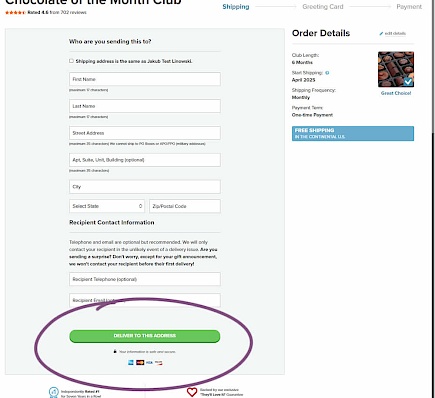Click the Mastercard payment icon

tap(140, 362)
